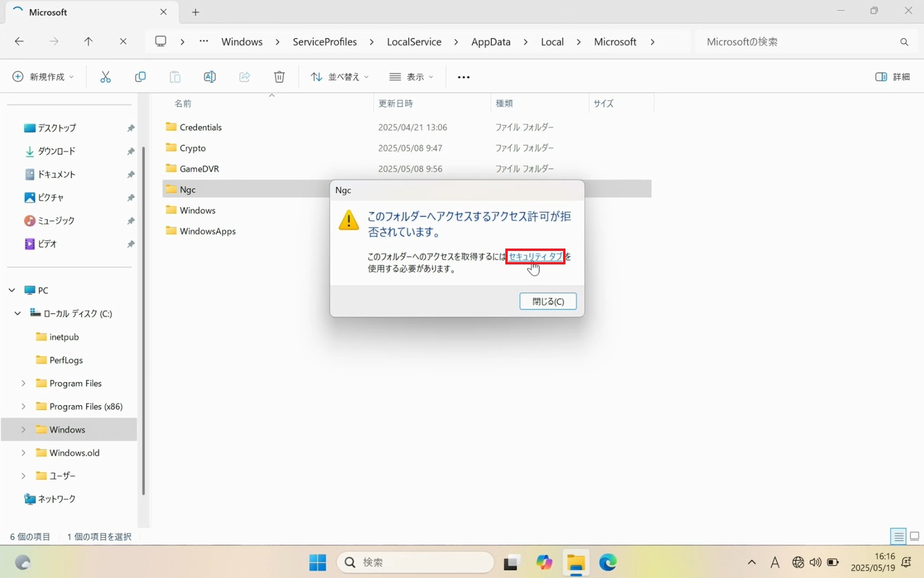Go forward with the right arrow
This screenshot has width=924, height=578.
point(54,41)
